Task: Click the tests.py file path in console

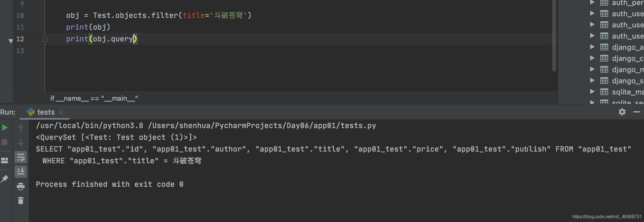Action: click(262, 126)
